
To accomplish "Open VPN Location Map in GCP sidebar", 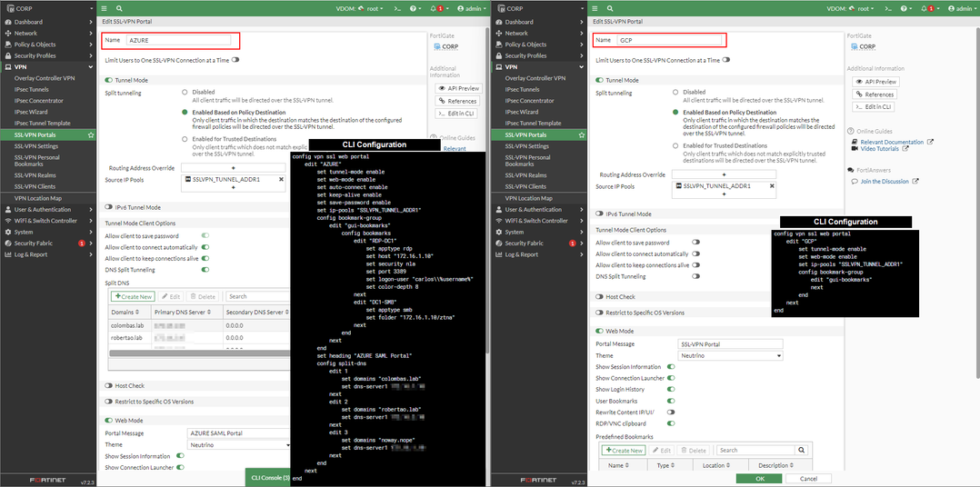I will [528, 198].
